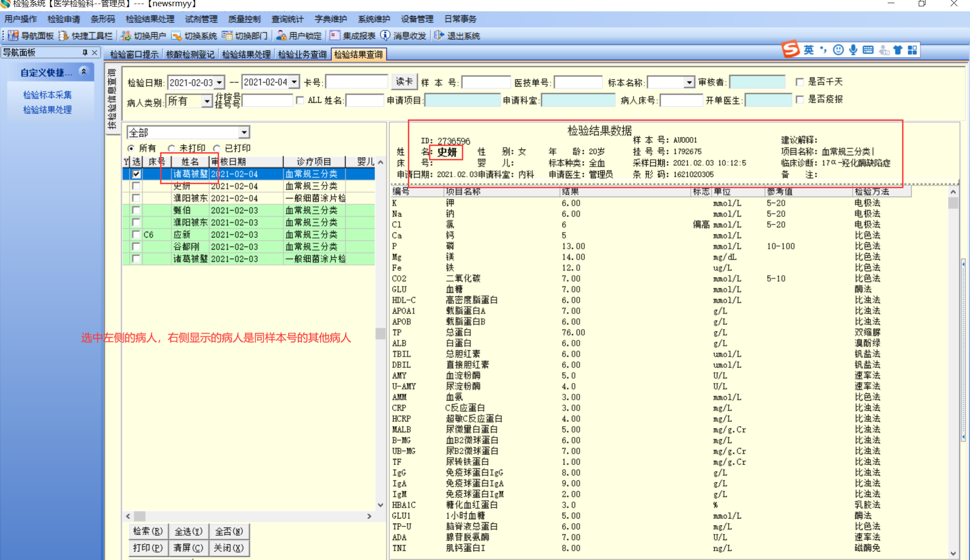Toggle the 是否疫报 checkbox
This screenshot has height=560, width=970.
(799, 100)
